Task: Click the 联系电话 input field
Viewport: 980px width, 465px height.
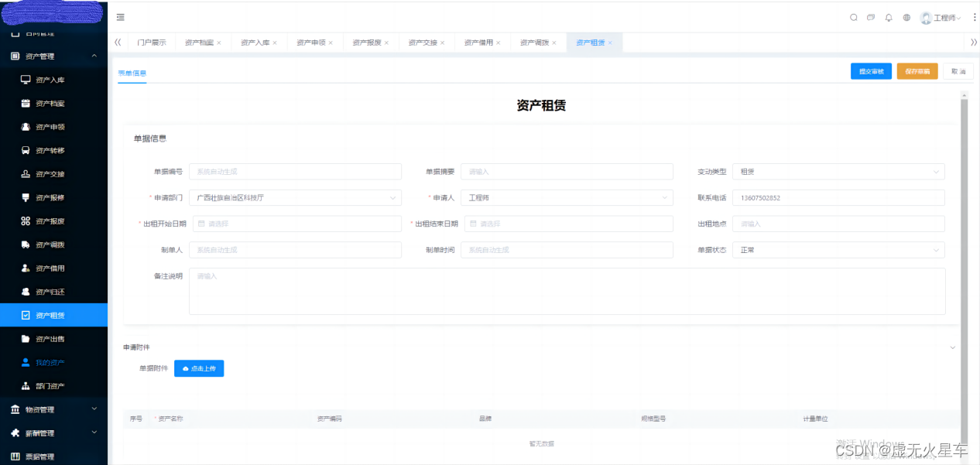Action: [839, 197]
